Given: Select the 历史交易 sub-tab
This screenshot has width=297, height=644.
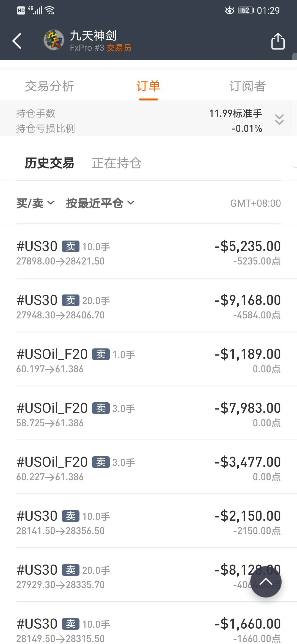Looking at the screenshot, I should [x=50, y=163].
